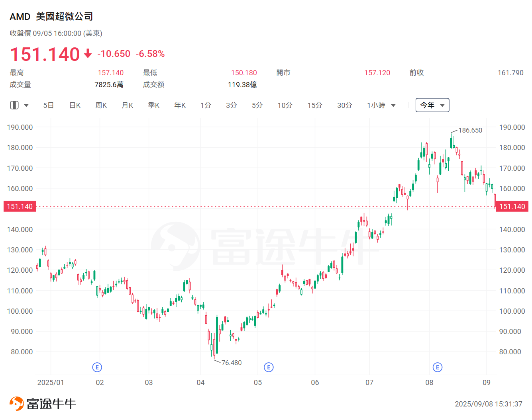The image size is (532, 420).
Task: Switch to the 日K candlestick tab
Action: (x=75, y=105)
